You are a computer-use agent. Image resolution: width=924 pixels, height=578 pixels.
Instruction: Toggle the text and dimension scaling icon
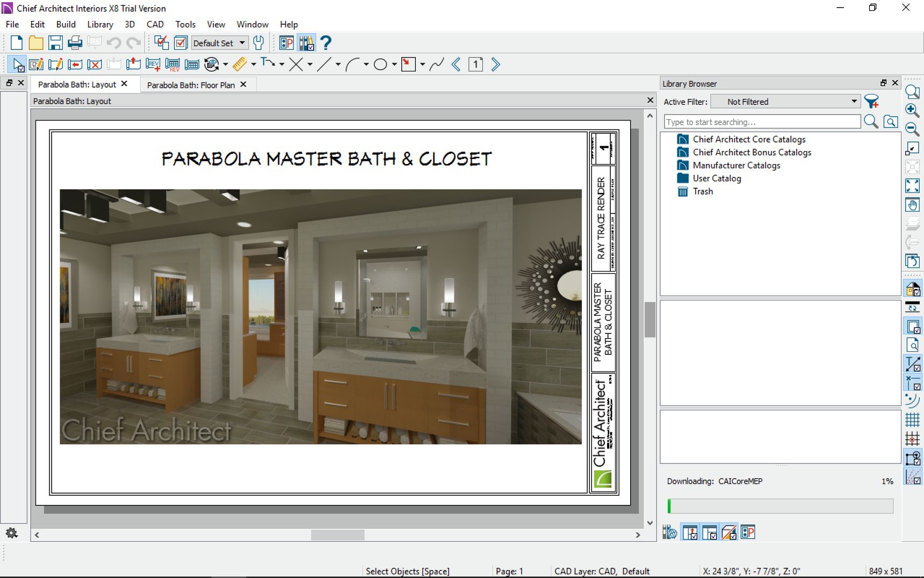[913, 365]
